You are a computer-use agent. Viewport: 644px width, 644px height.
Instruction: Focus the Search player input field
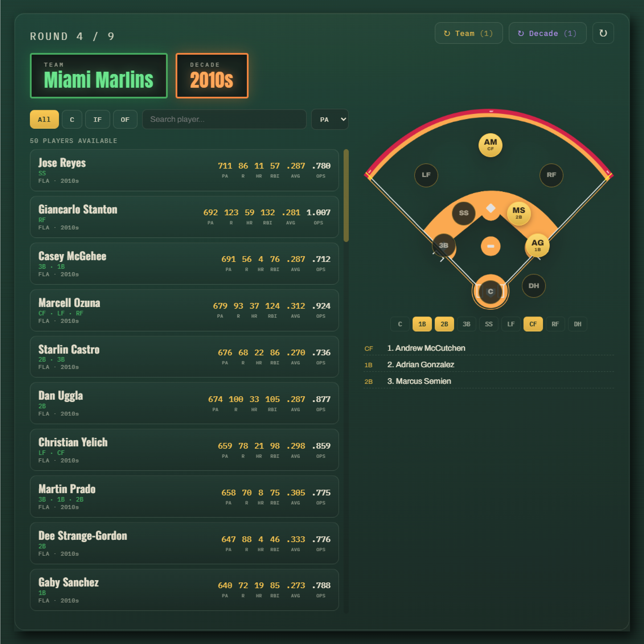pyautogui.click(x=224, y=119)
